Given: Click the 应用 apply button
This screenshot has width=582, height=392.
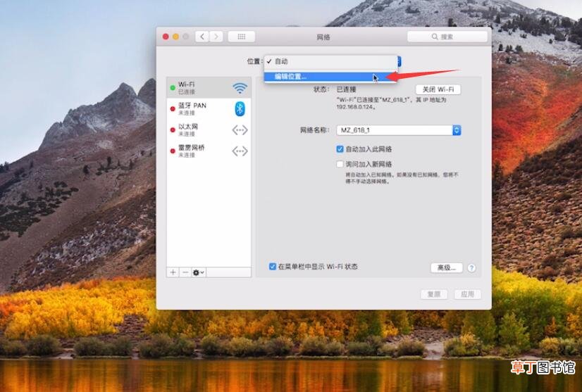Looking at the screenshot, I should pos(468,294).
